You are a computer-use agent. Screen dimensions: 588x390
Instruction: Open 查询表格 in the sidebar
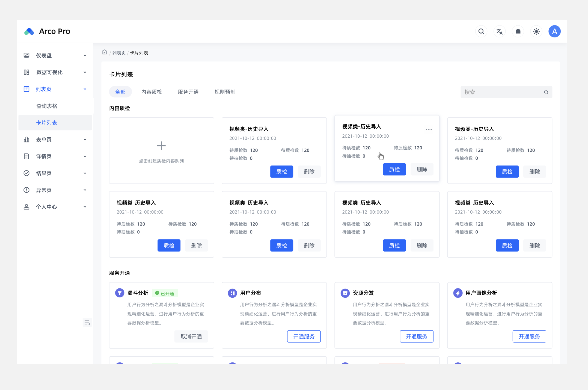click(47, 106)
